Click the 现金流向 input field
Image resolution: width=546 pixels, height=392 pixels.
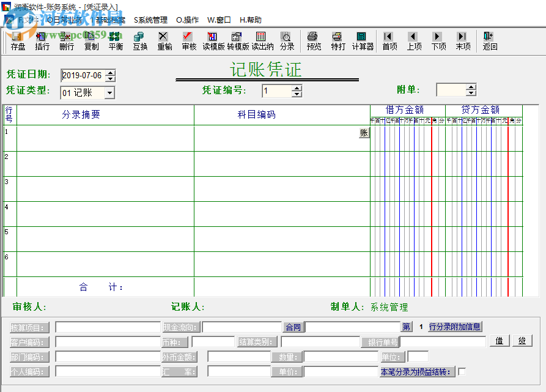[242, 327]
